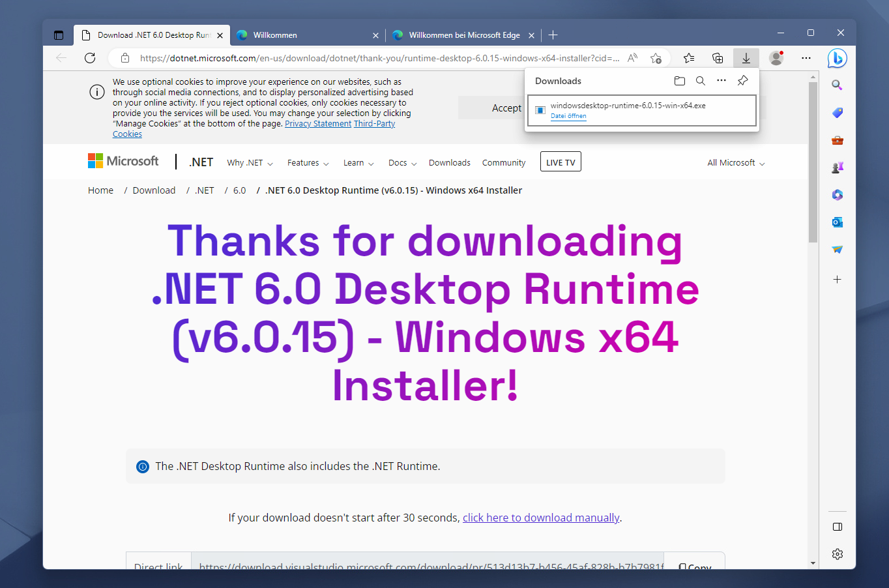Viewport: 889px width, 588px height.
Task: Expand the Features menu
Action: pyautogui.click(x=308, y=163)
